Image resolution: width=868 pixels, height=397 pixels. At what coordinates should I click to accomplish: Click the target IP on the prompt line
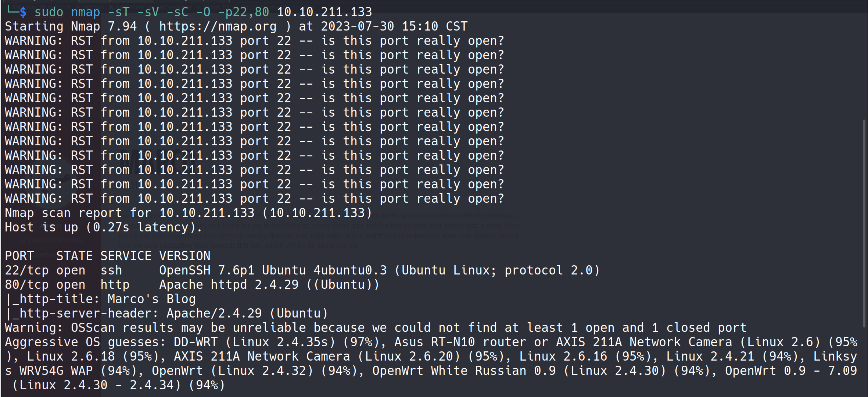pos(324,12)
